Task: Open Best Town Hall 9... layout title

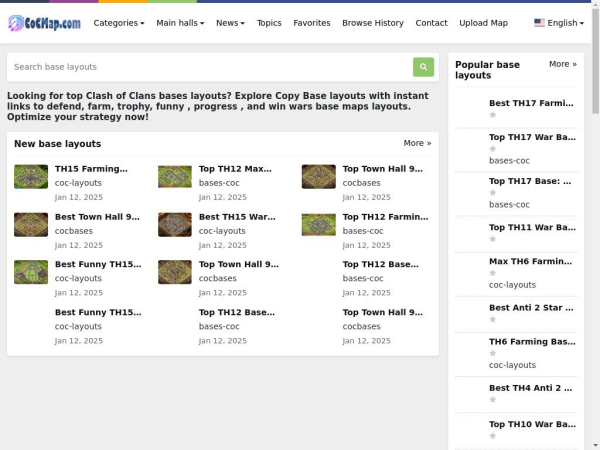Action: point(98,217)
